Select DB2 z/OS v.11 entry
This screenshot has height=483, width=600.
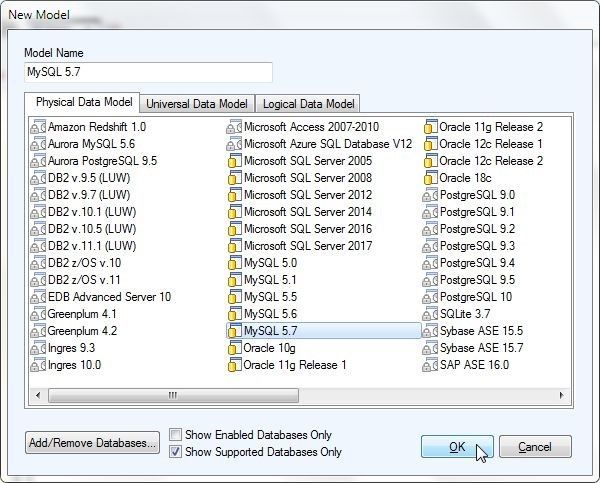(76, 280)
